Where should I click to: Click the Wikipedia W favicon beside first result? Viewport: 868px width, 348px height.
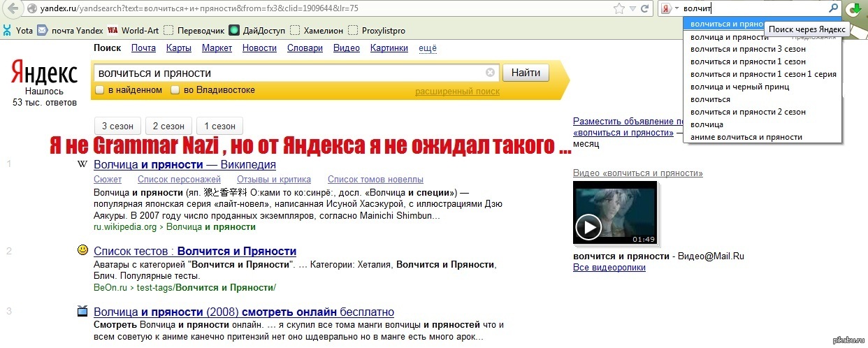point(82,164)
